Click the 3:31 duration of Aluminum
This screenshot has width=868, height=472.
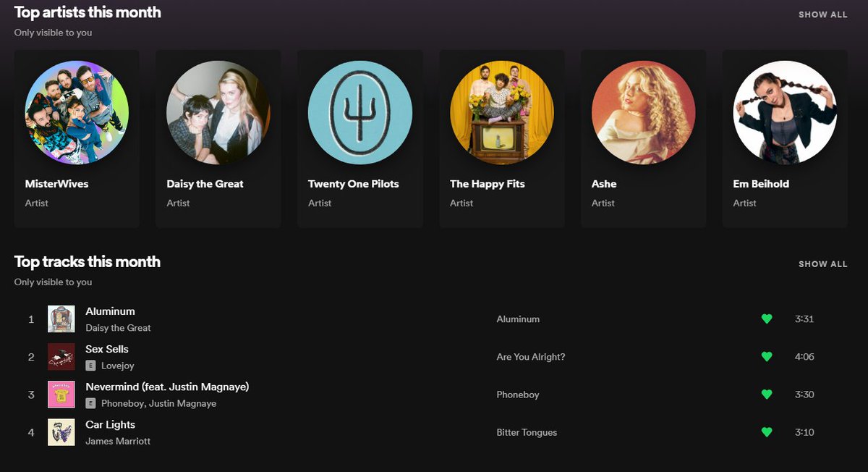coord(804,319)
